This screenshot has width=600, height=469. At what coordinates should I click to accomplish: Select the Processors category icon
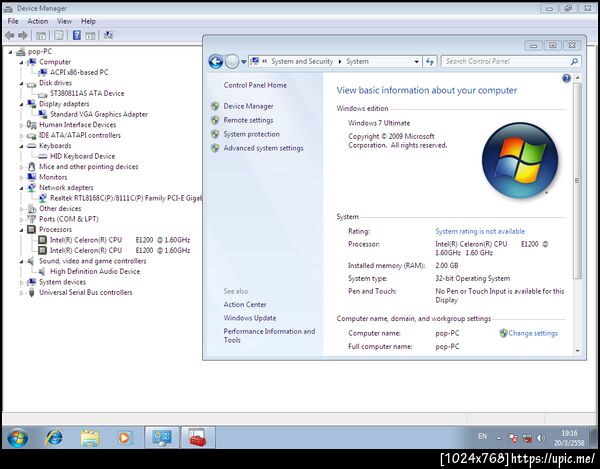pyautogui.click(x=31, y=230)
